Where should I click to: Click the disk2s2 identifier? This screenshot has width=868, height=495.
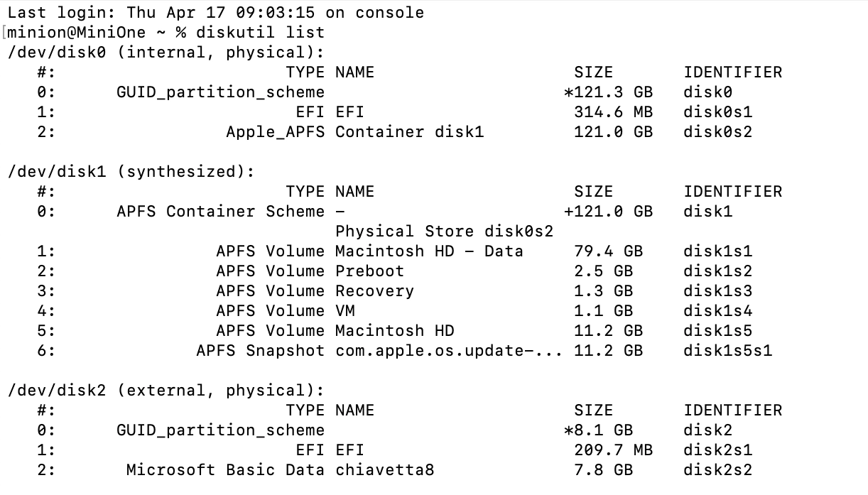(x=717, y=470)
